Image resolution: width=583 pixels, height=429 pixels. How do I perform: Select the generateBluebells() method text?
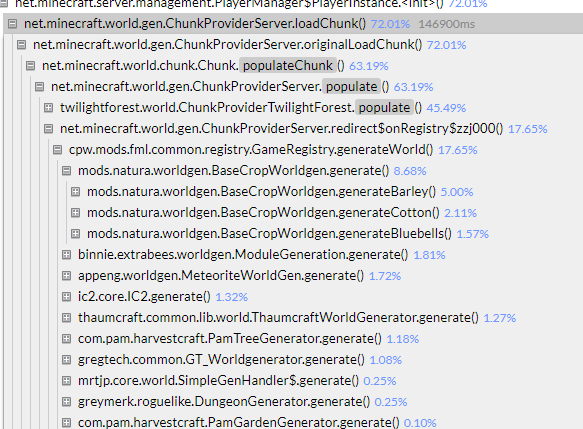269,234
